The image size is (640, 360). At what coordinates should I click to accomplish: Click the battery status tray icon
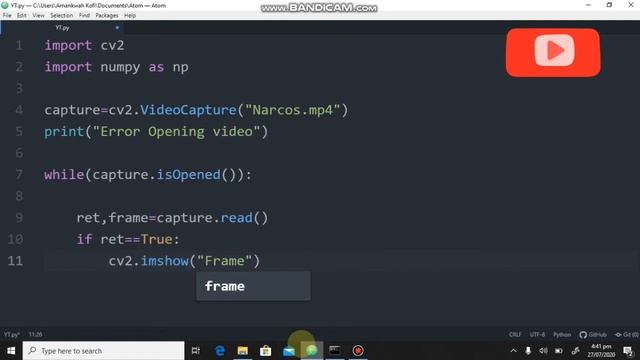[x=559, y=351]
